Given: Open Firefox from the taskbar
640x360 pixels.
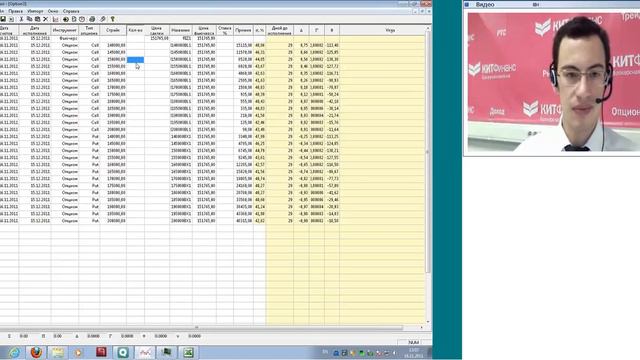Looking at the screenshot, I should pos(36,352).
